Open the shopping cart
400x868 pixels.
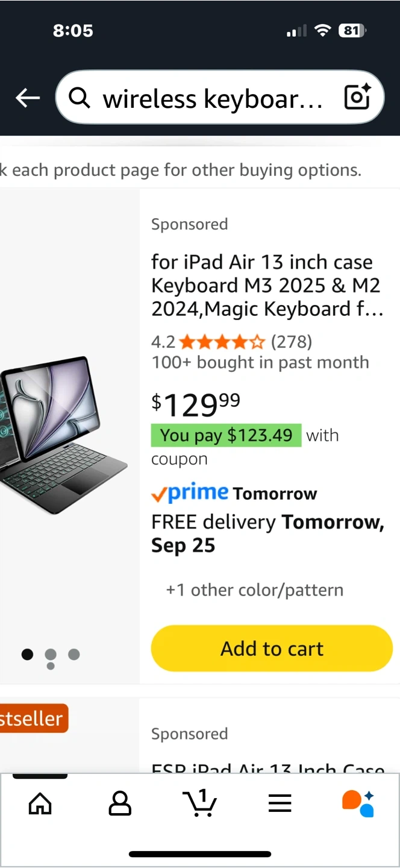pyautogui.click(x=199, y=803)
